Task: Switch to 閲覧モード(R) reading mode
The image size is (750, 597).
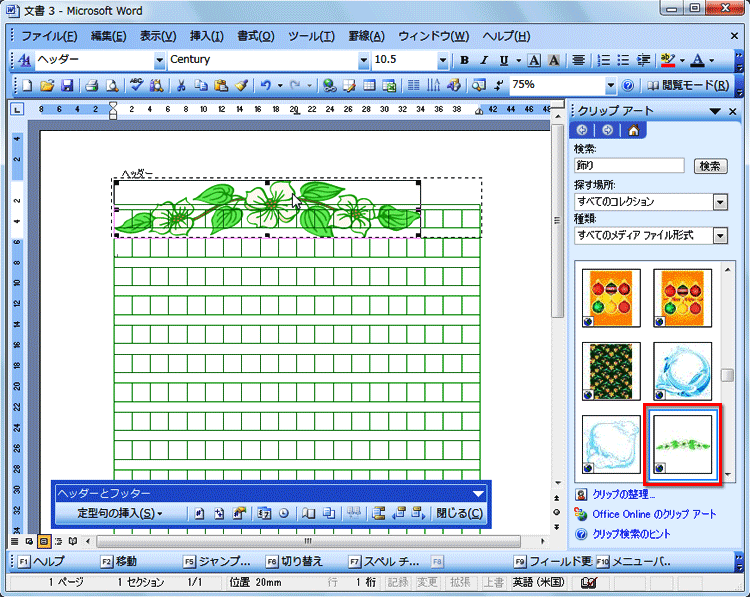Action: pos(688,86)
